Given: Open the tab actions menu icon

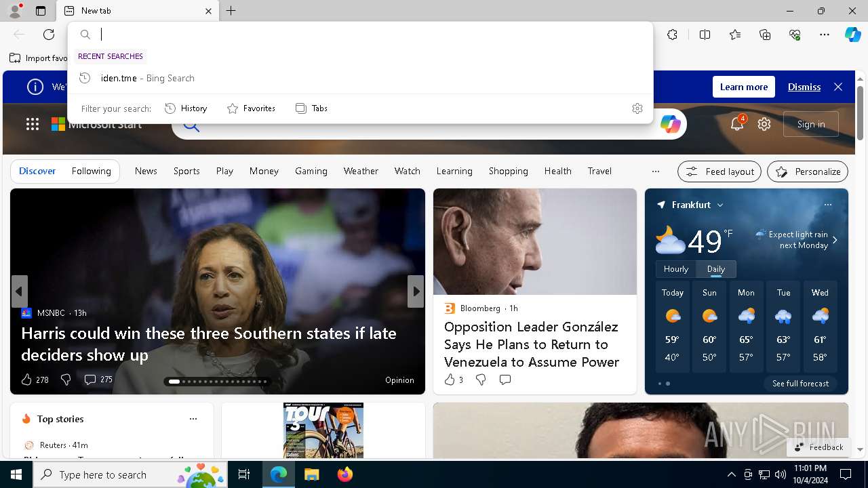Looking at the screenshot, I should point(41,11).
